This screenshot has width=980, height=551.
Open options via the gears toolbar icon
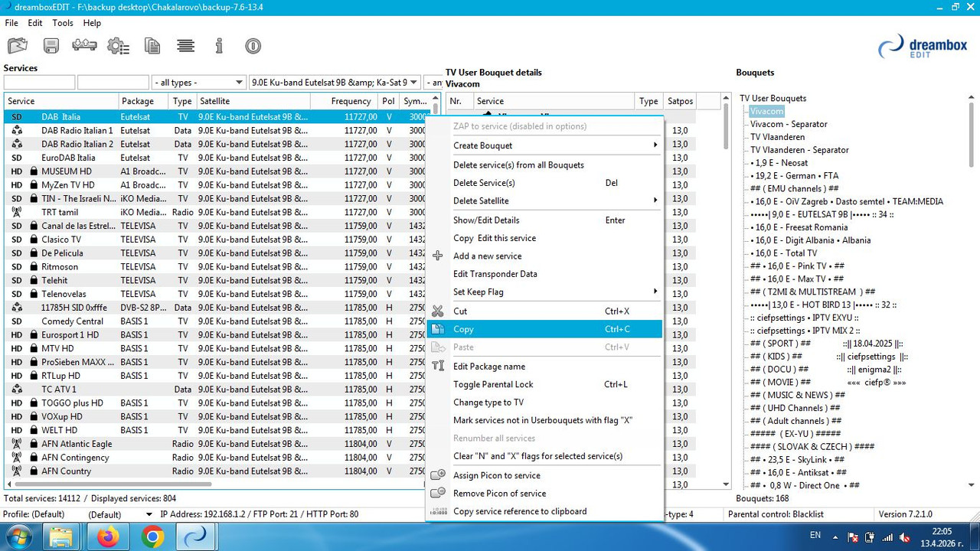click(x=118, y=46)
